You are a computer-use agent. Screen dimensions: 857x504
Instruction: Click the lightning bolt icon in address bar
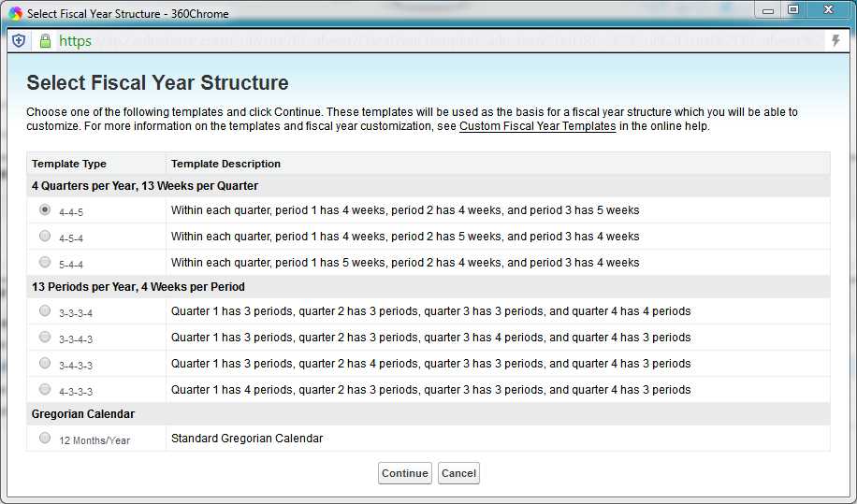click(835, 40)
